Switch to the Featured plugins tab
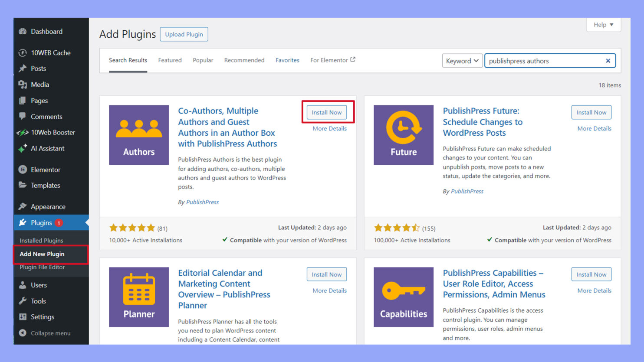644x362 pixels. pos(170,60)
